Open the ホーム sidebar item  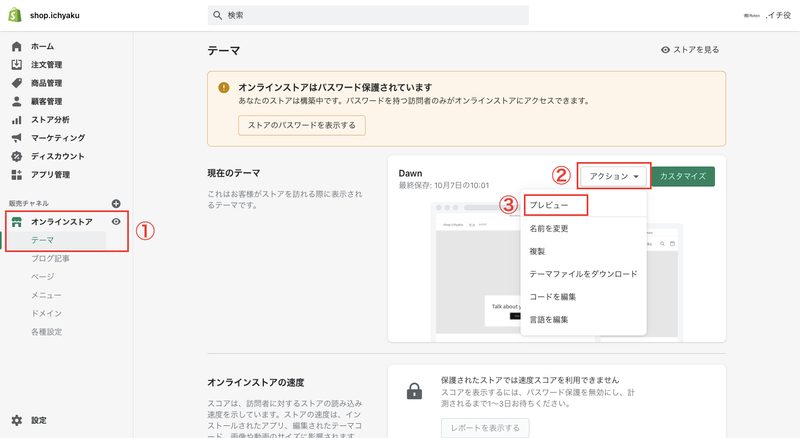pyautogui.click(x=42, y=46)
